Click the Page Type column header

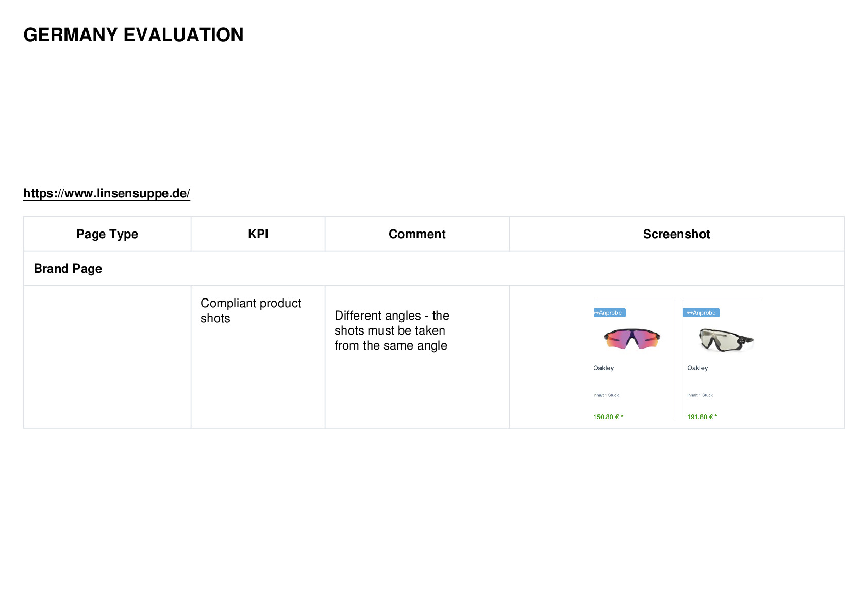(107, 234)
